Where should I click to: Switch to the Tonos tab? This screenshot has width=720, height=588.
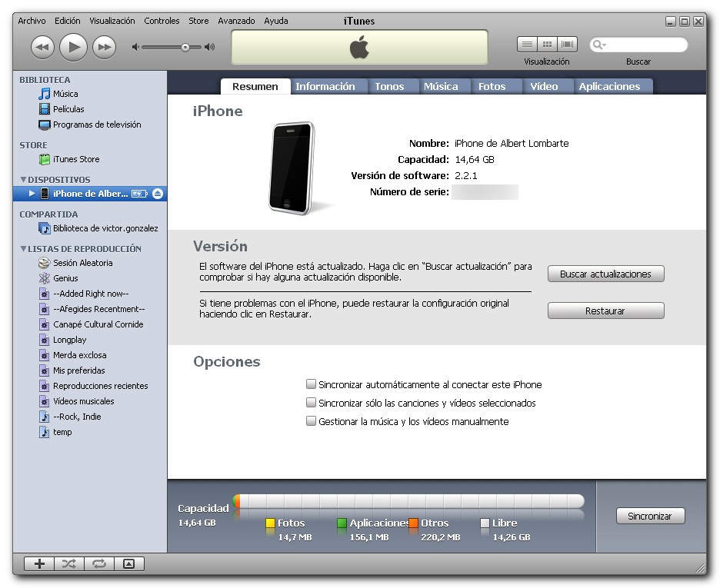pyautogui.click(x=394, y=86)
